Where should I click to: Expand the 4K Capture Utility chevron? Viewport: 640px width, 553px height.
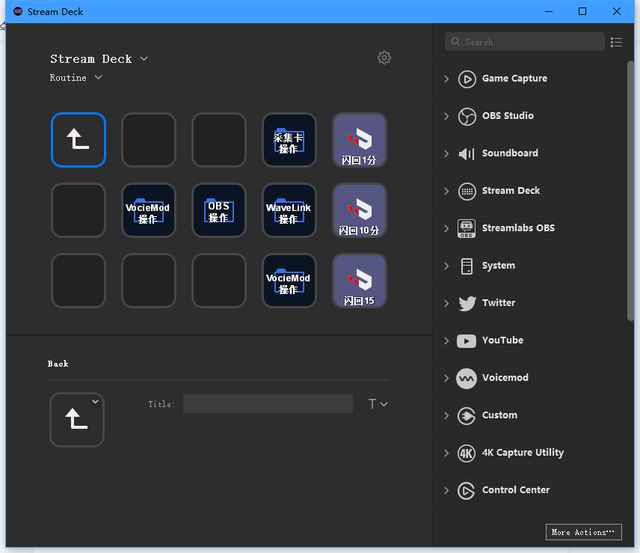[447, 453]
